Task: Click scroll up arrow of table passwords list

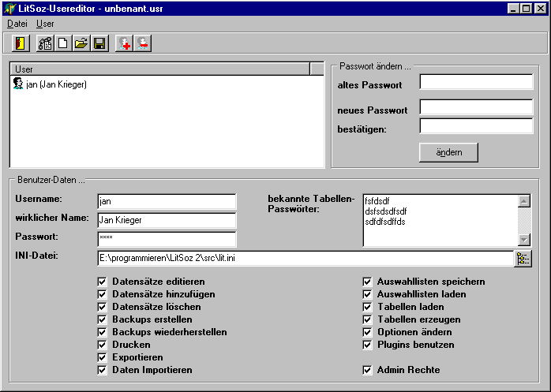Action: 524,202
